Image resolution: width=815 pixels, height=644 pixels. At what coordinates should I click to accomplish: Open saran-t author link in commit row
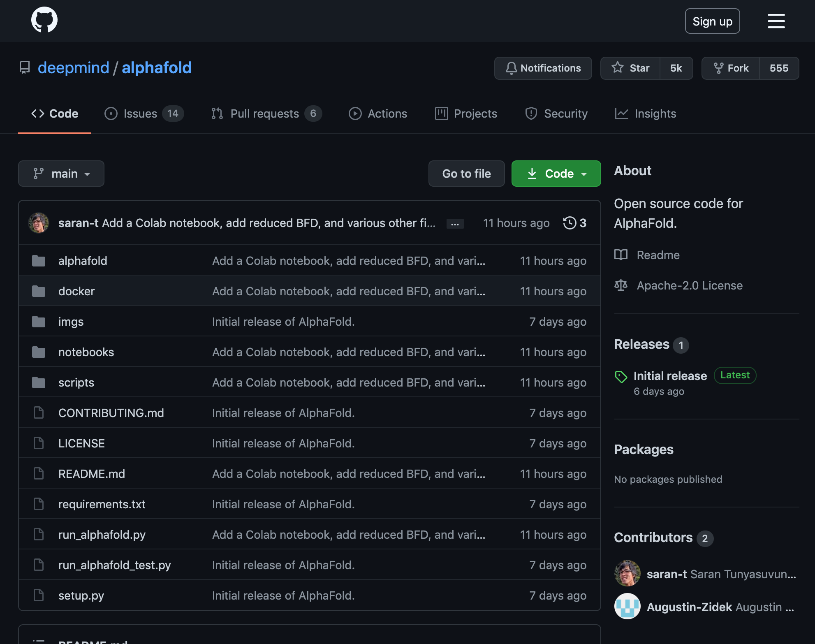point(78,223)
